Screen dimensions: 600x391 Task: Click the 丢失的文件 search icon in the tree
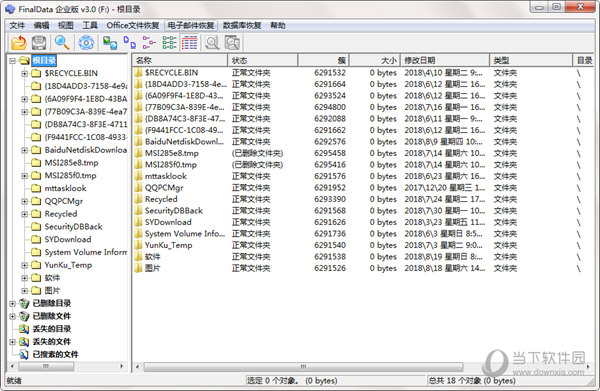(x=24, y=342)
